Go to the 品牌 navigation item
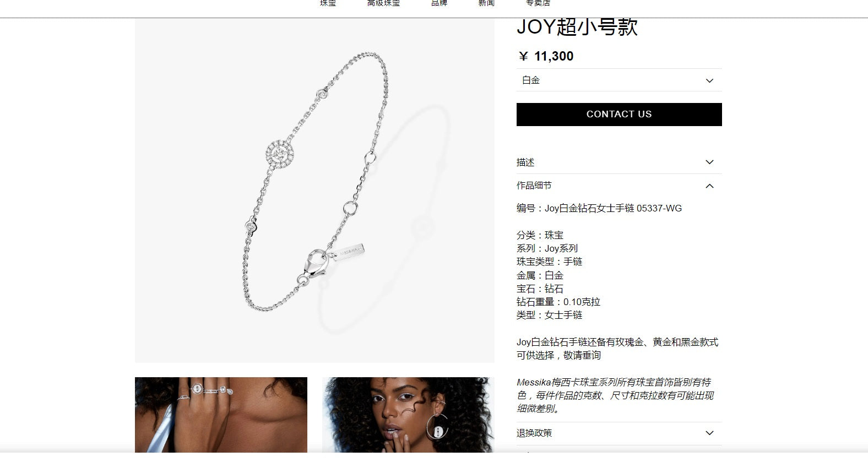The image size is (868, 462). (439, 3)
